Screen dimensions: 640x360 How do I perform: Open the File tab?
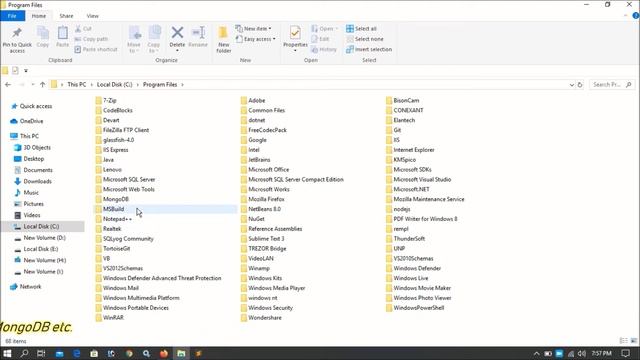click(x=12, y=16)
